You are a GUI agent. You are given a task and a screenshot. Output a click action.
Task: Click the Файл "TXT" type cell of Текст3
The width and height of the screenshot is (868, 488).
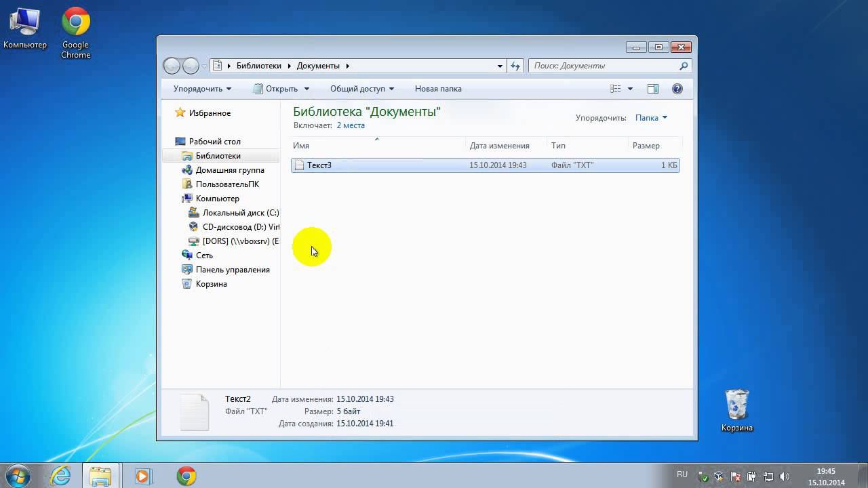click(572, 165)
